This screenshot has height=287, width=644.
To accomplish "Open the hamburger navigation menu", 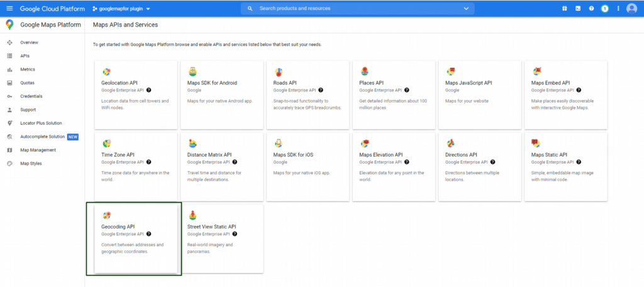I will [9, 9].
